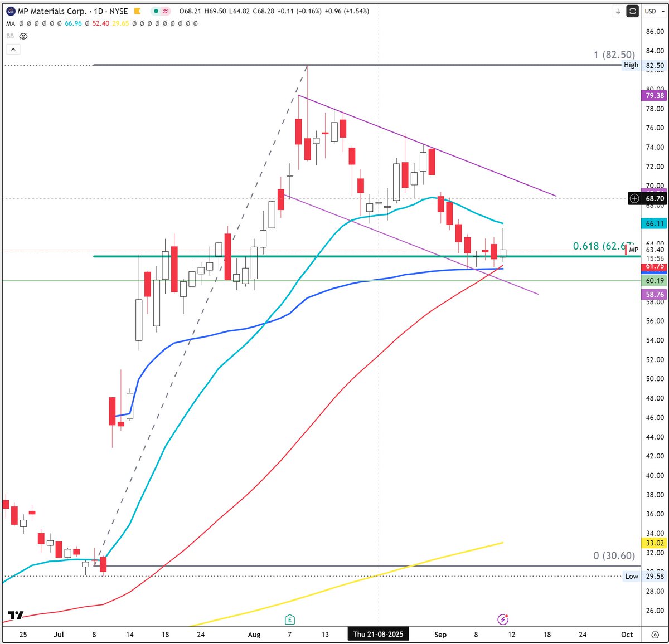
Task: Click the purple 58.76 price axis tag
Action: coord(655,294)
